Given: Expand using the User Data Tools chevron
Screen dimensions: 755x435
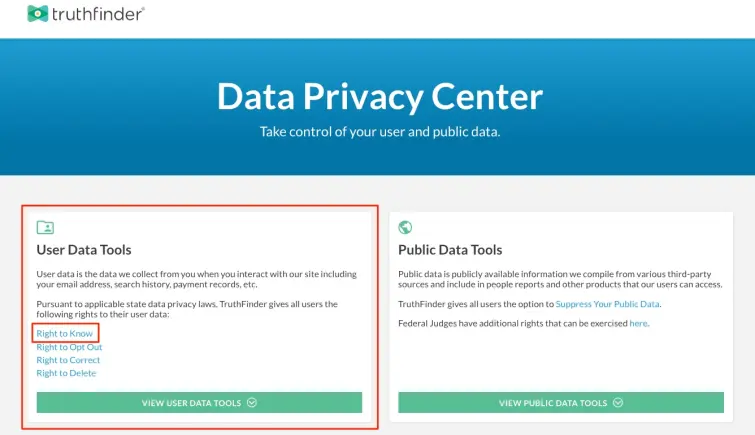Looking at the screenshot, I should (x=252, y=403).
